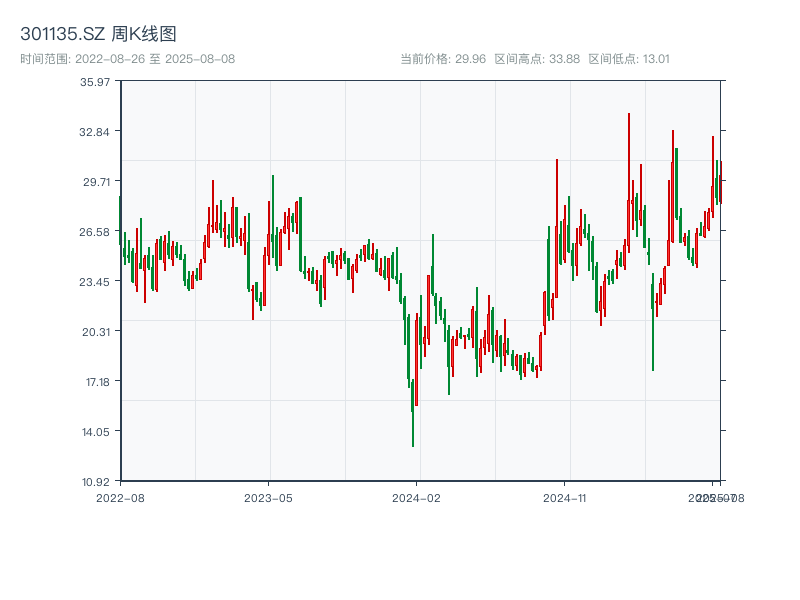Click the 20.31 price axis label
Screen dimensions: 800x600
[95, 332]
